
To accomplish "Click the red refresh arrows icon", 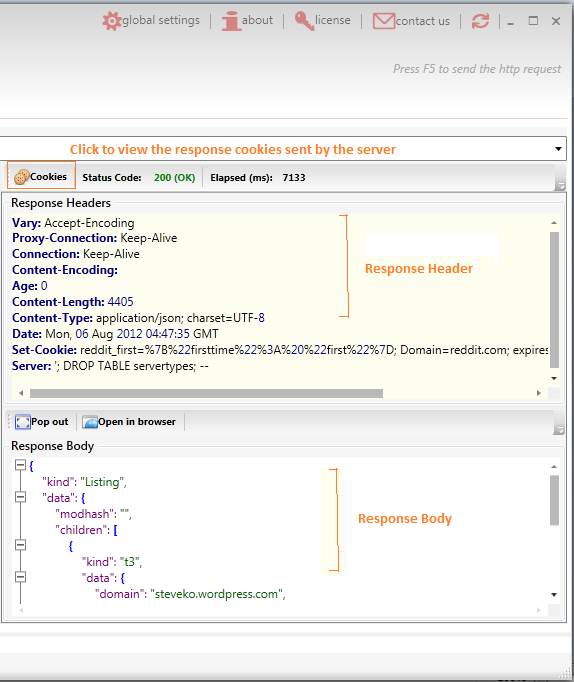I will (481, 21).
